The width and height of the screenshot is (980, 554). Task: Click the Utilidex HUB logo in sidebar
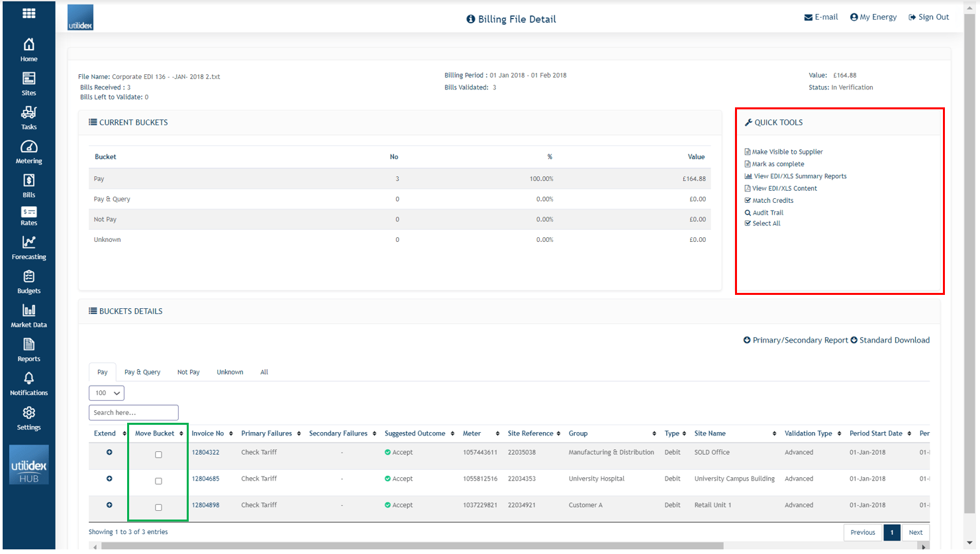(x=28, y=465)
